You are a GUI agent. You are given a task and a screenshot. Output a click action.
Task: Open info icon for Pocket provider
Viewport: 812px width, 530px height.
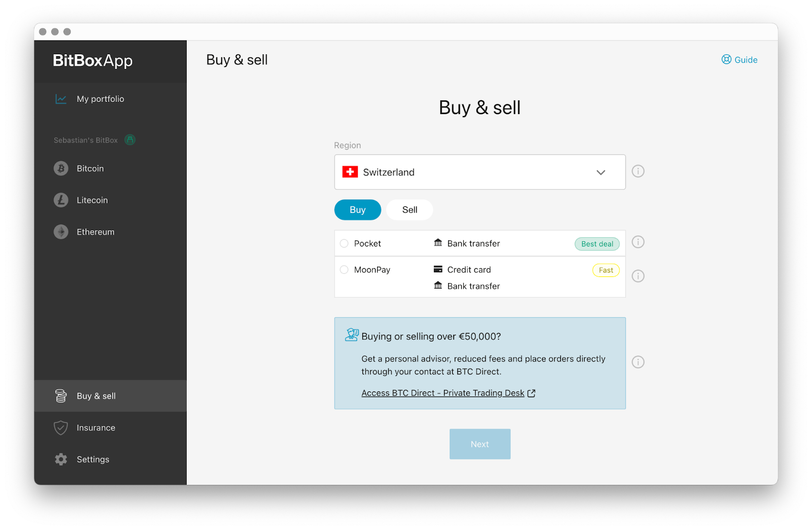point(638,242)
